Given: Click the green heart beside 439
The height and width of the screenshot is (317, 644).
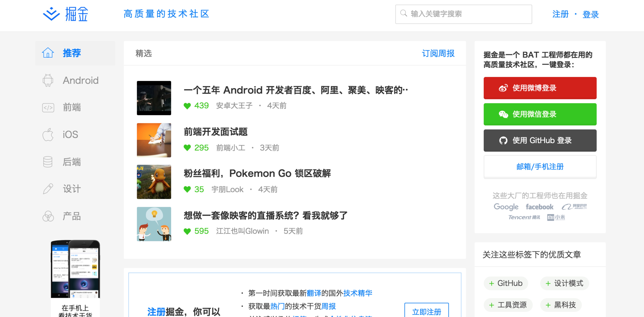Looking at the screenshot, I should [187, 106].
